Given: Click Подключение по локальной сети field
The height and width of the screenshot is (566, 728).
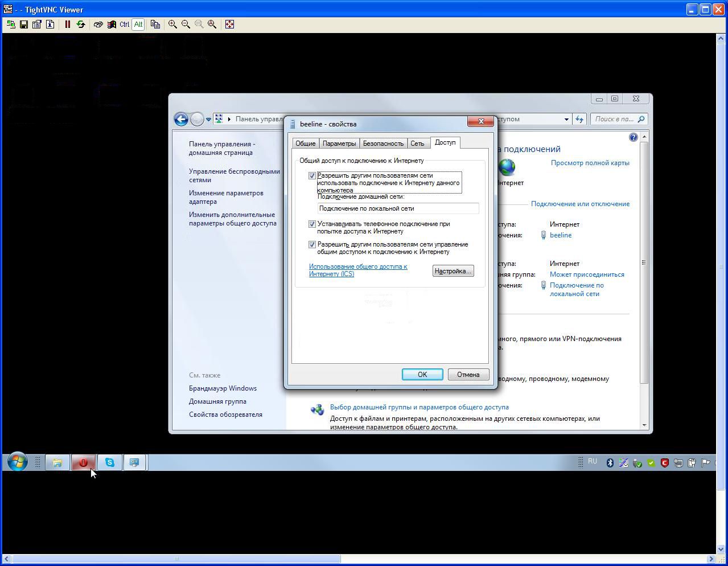Looking at the screenshot, I should [x=398, y=208].
